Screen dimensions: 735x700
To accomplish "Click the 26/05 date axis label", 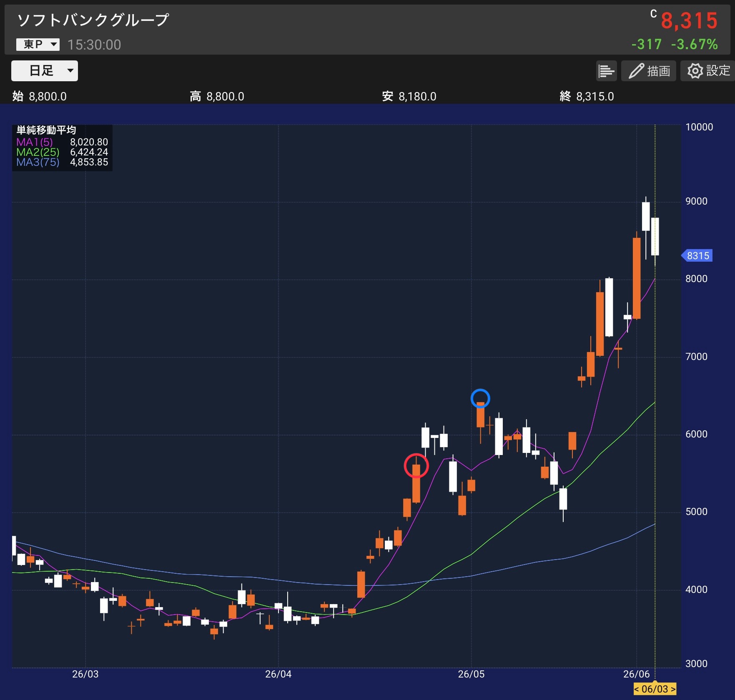I will click(x=472, y=674).
